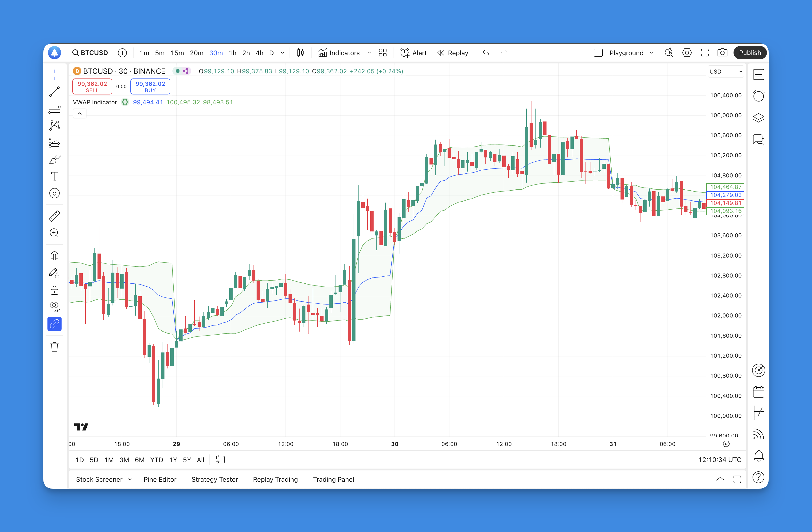Expand the Indicators favorites dropdown arrow
Screen dimensions: 812x532
click(x=369, y=53)
